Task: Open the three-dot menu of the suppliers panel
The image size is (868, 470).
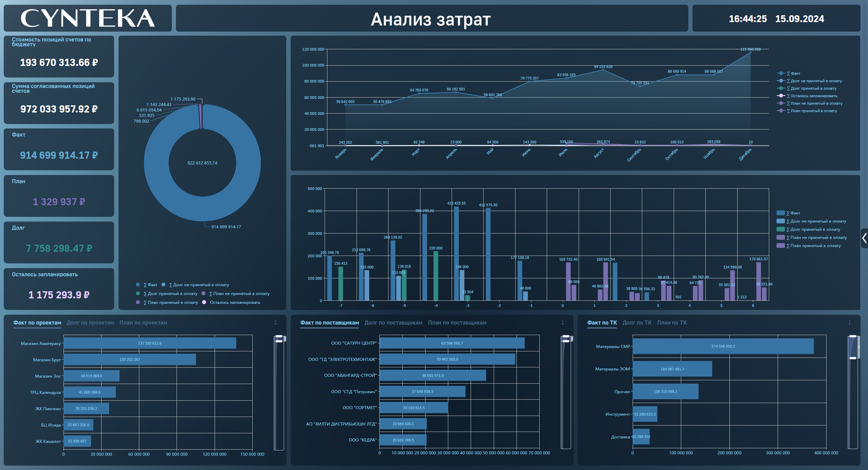Action: tap(562, 323)
